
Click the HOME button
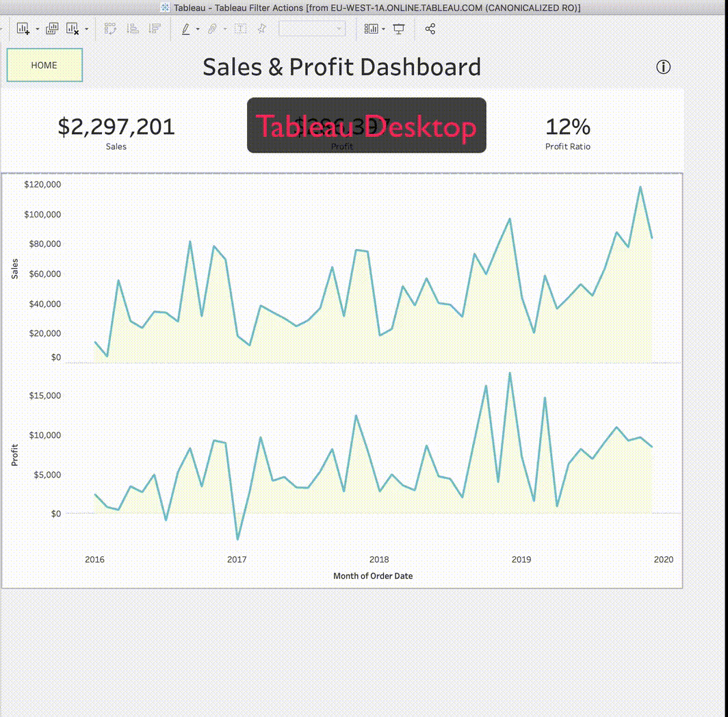coord(44,65)
